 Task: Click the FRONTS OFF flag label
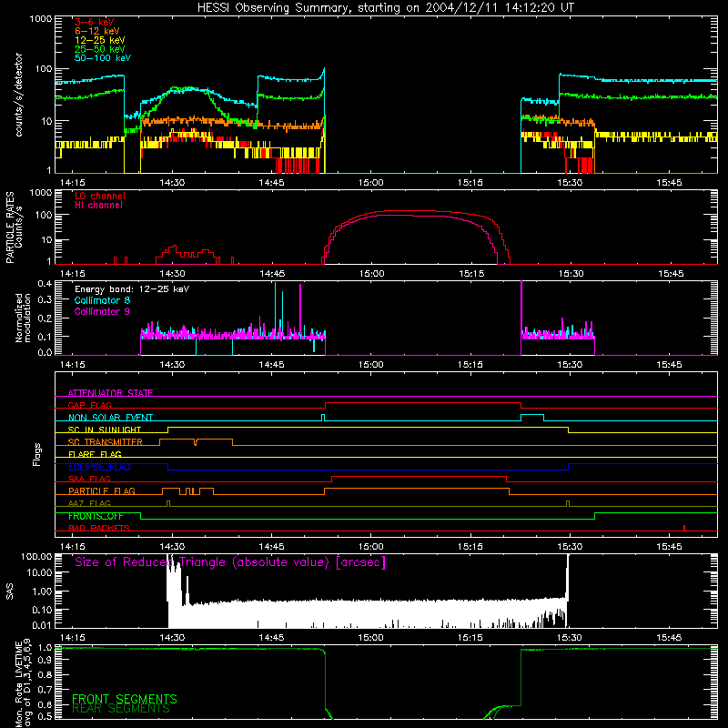coord(96,516)
